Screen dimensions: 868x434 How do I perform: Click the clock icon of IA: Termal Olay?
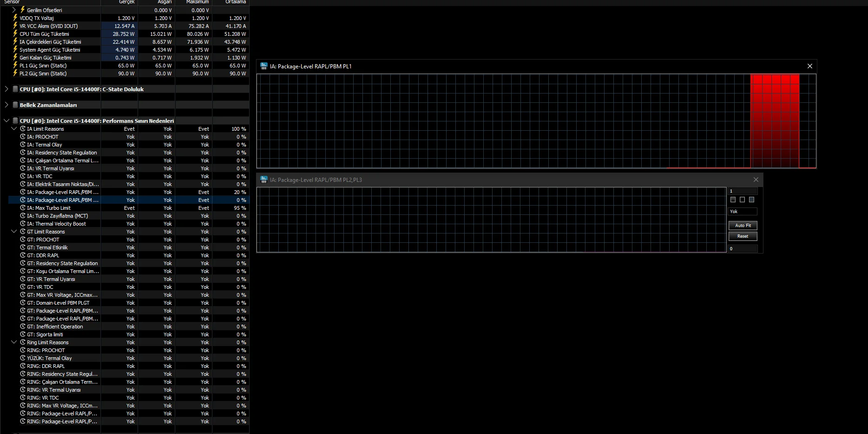(23, 144)
